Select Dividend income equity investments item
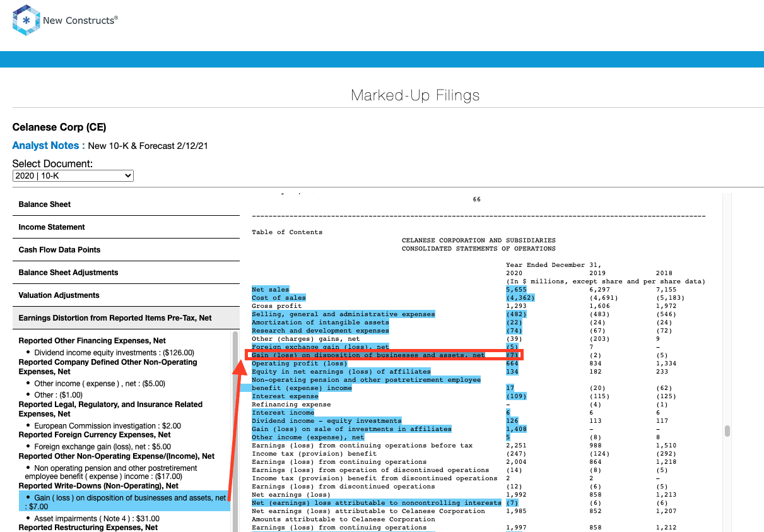764x532 pixels. [x=114, y=353]
